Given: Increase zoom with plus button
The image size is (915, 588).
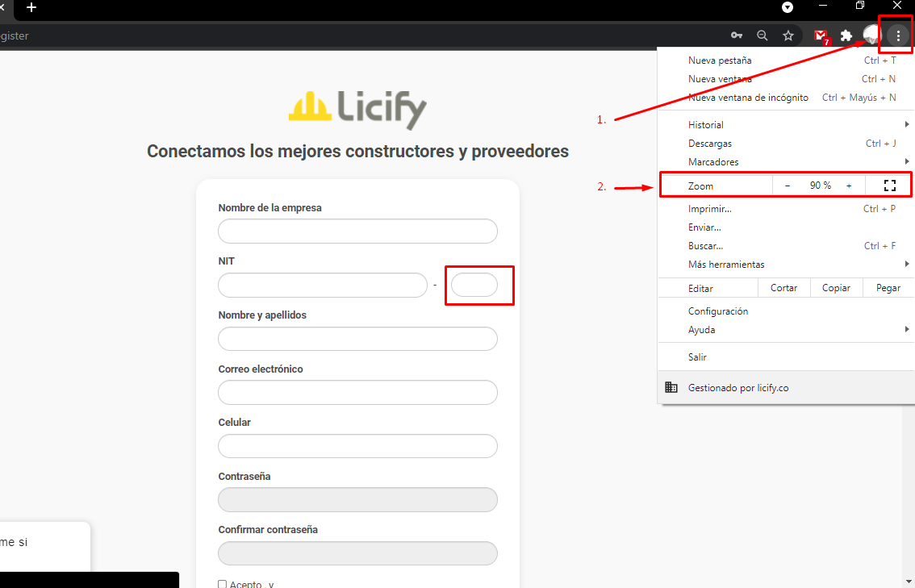Looking at the screenshot, I should pos(849,186).
